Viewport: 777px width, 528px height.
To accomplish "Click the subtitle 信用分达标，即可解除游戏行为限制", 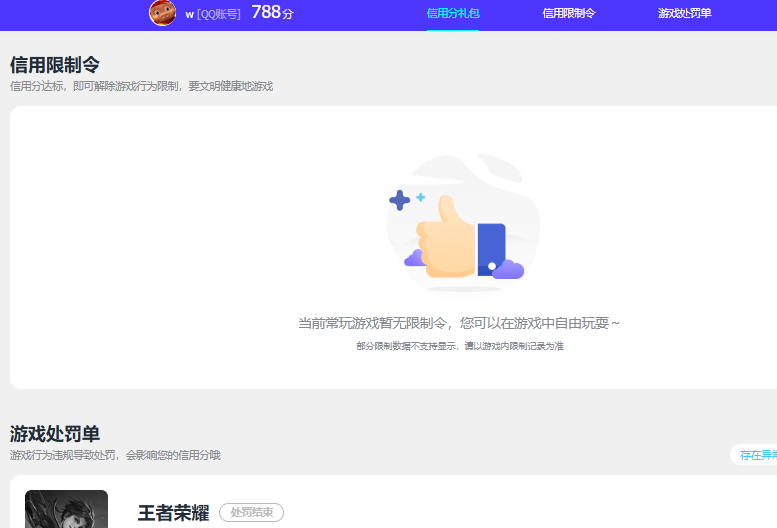I will tap(142, 86).
